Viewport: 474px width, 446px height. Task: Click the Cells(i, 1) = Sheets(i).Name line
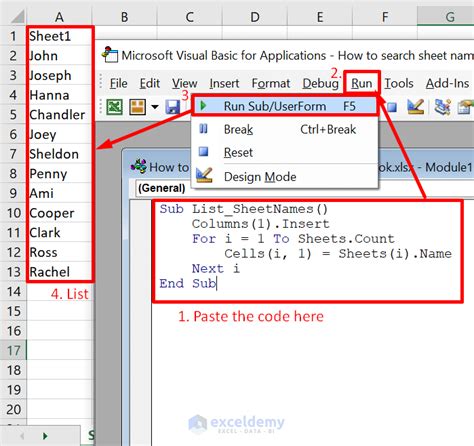tap(338, 254)
